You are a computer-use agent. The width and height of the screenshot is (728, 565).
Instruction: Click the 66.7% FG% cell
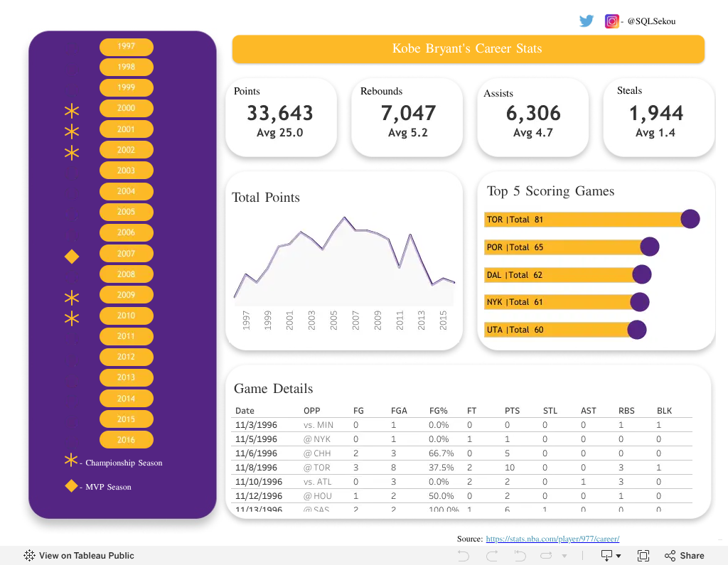(x=441, y=453)
